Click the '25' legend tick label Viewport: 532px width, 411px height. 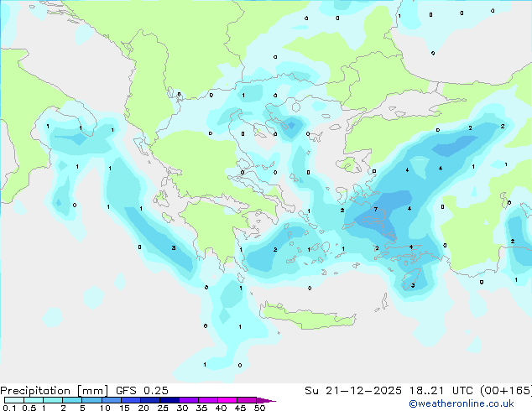[163, 408]
